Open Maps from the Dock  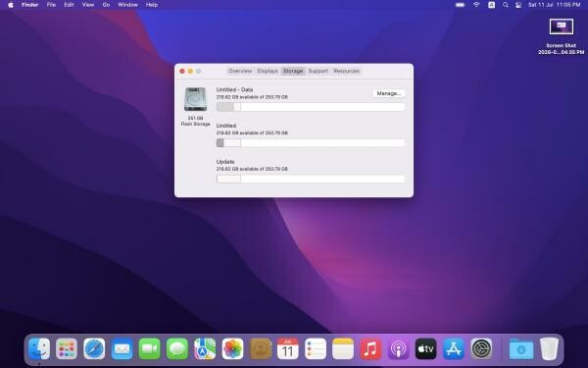(x=205, y=348)
